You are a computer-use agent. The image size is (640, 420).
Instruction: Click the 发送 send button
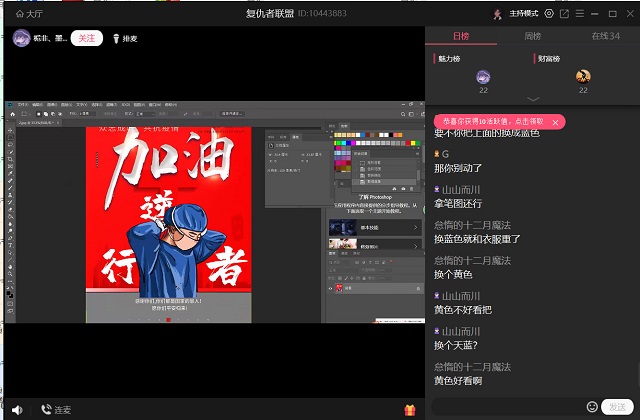coord(617,407)
